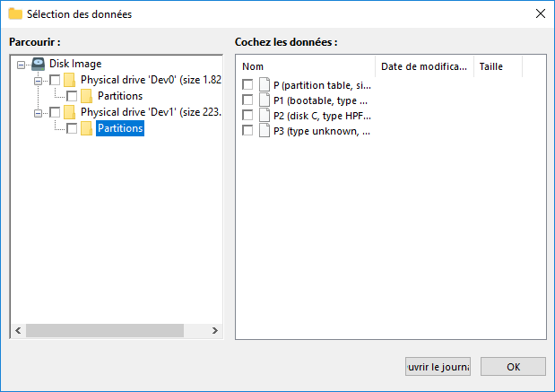Check the Physical drive 'Dev0' checkbox

pos(55,80)
